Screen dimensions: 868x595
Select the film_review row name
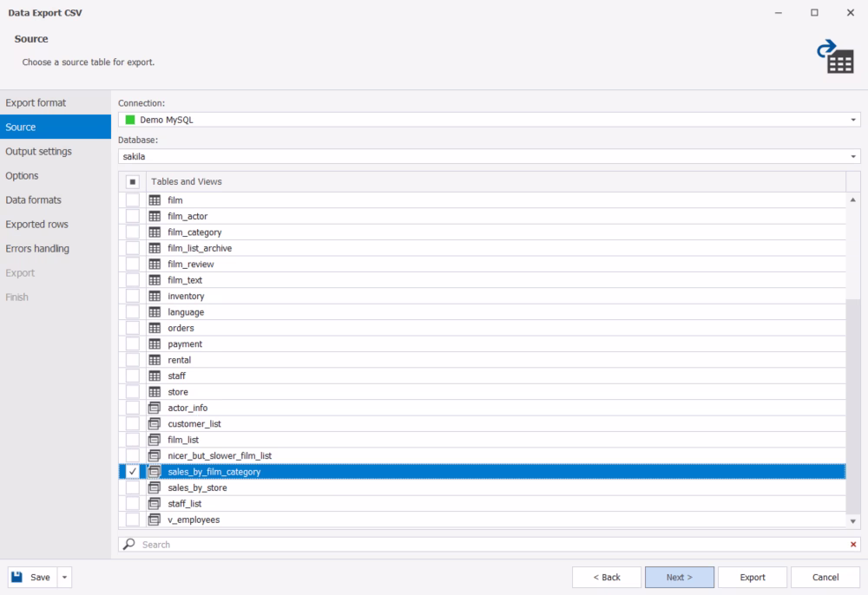[190, 265]
